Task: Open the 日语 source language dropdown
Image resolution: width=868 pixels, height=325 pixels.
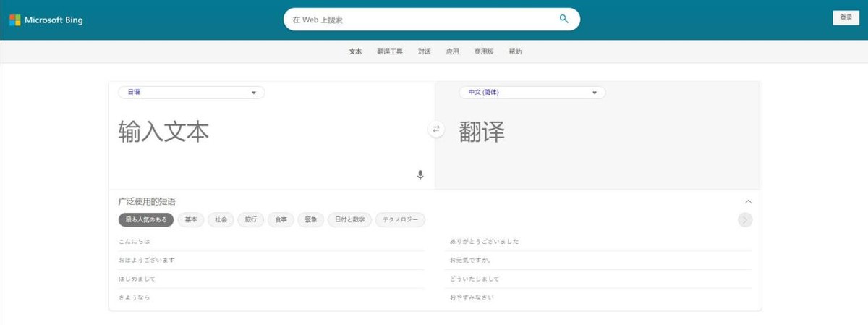Action: [192, 93]
